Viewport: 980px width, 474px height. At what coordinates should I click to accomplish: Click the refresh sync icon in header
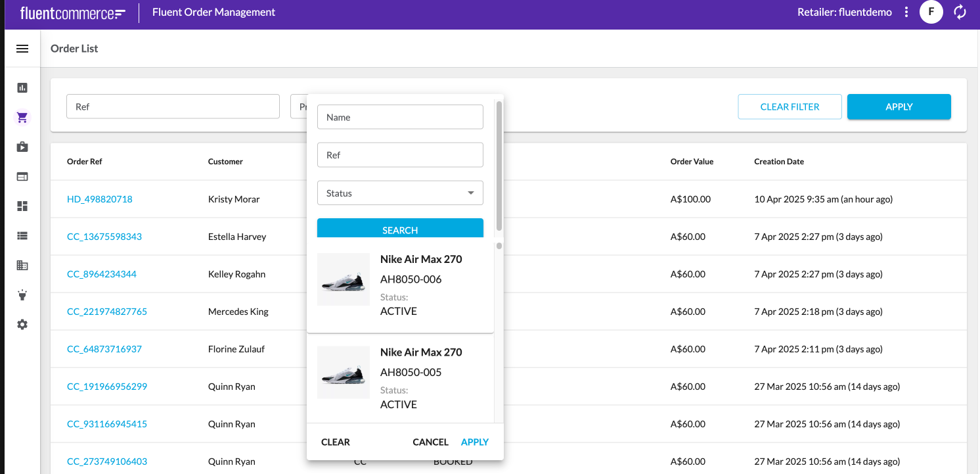coord(960,12)
